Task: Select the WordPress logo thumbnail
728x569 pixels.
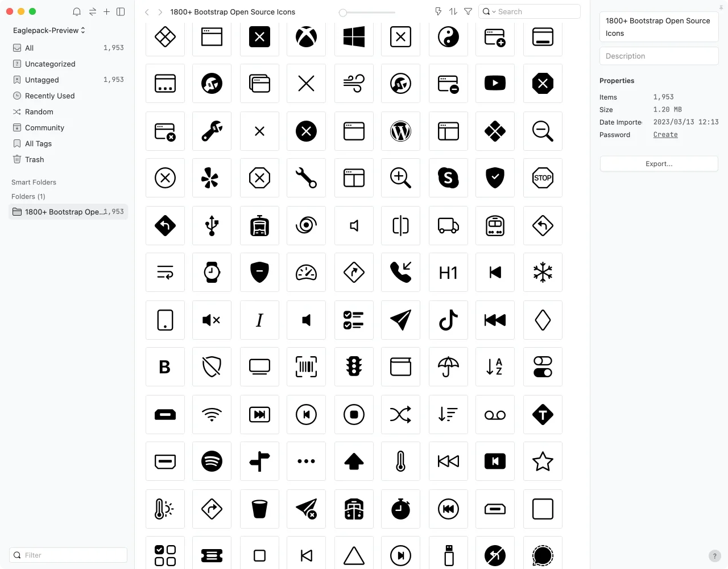Action: pyautogui.click(x=401, y=131)
